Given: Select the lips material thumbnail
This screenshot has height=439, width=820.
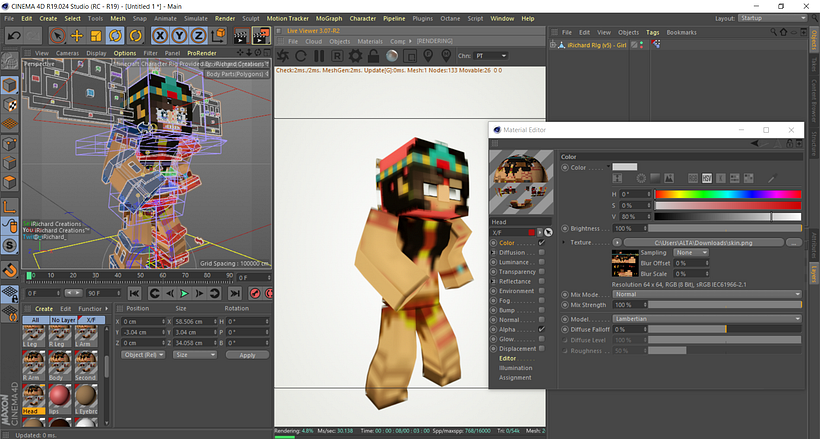Looking at the screenshot, I should pyautogui.click(x=59, y=399).
